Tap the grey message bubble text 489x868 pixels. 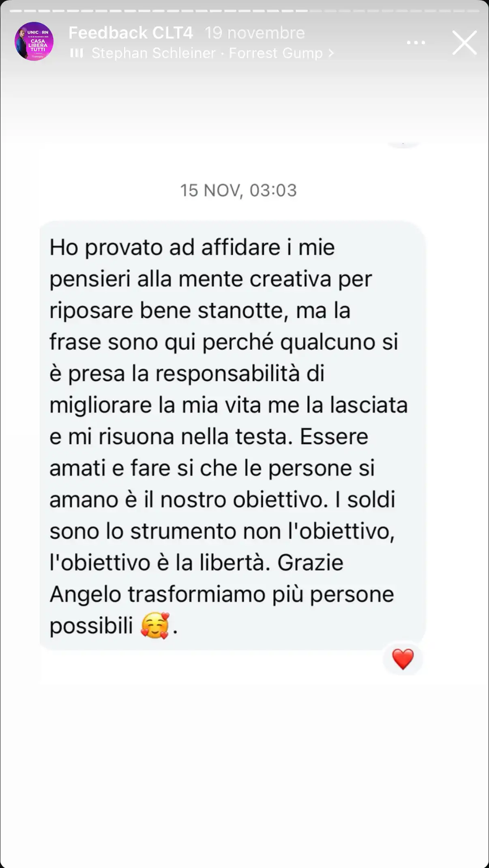click(232, 436)
